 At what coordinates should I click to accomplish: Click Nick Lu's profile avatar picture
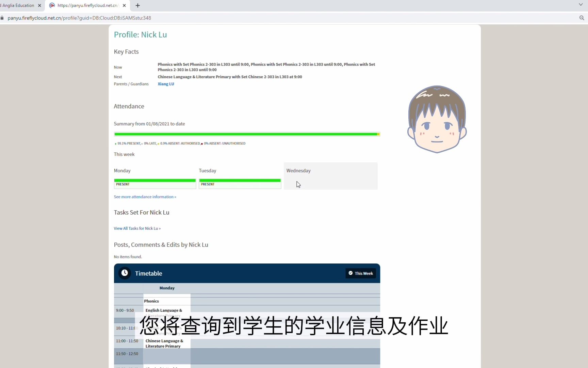pos(437,119)
